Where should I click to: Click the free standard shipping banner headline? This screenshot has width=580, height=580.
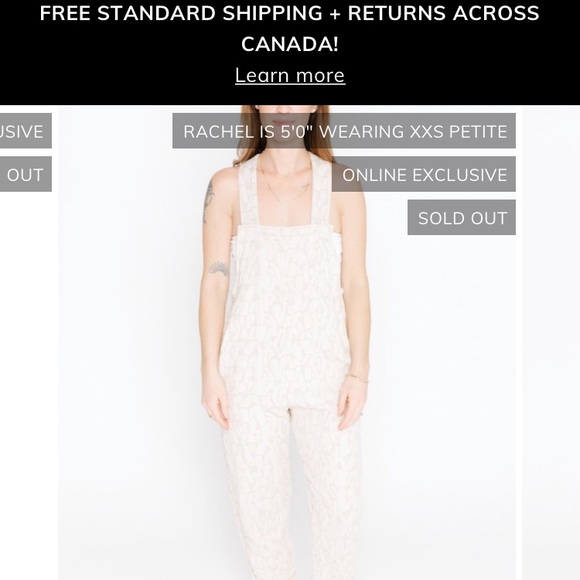pyautogui.click(x=289, y=28)
